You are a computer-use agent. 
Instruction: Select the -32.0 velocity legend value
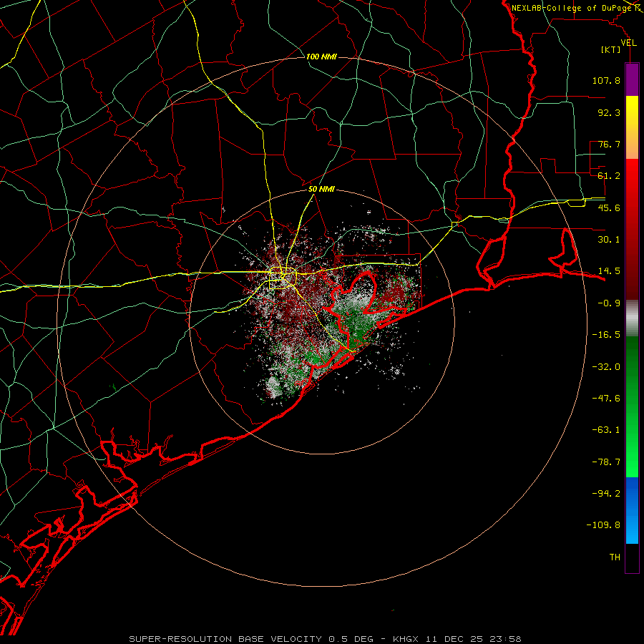coord(606,367)
